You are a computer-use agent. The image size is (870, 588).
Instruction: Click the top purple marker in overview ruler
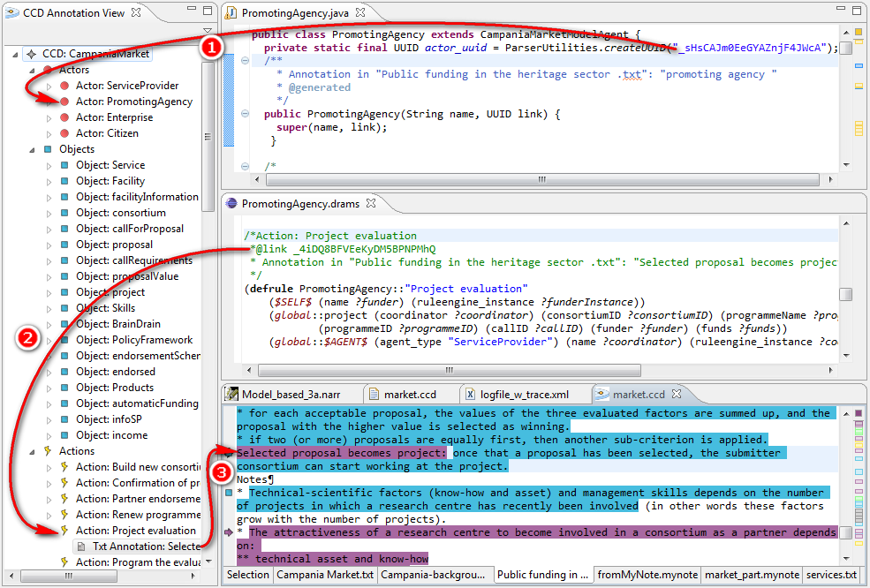(x=858, y=413)
